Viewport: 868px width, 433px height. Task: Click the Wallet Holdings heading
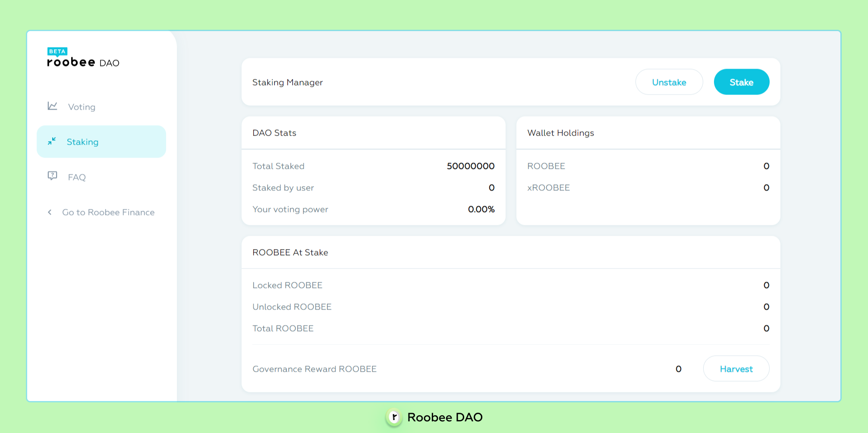click(560, 133)
